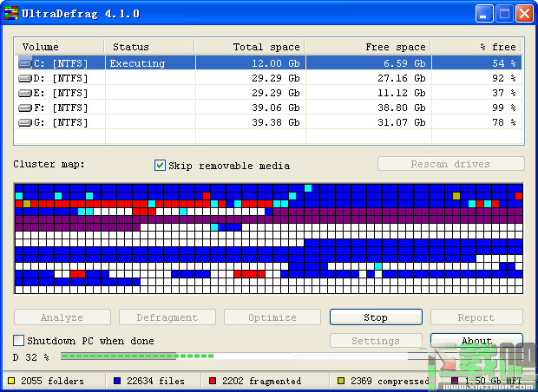
Task: Click the 11.12 Gb free space cell
Action: click(x=369, y=94)
